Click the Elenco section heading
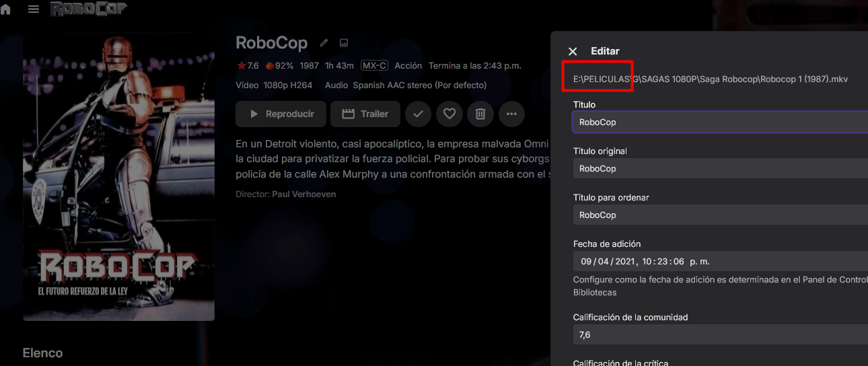This screenshot has width=868, height=366. click(42, 353)
